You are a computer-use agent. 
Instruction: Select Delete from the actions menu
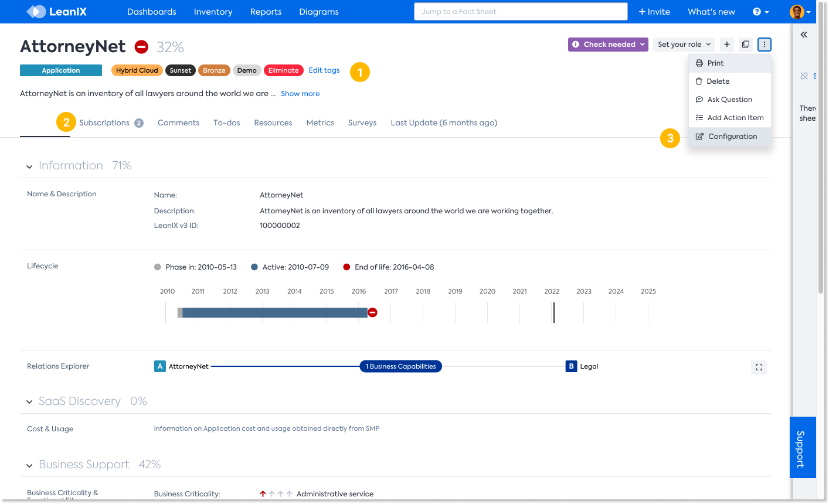(x=730, y=81)
